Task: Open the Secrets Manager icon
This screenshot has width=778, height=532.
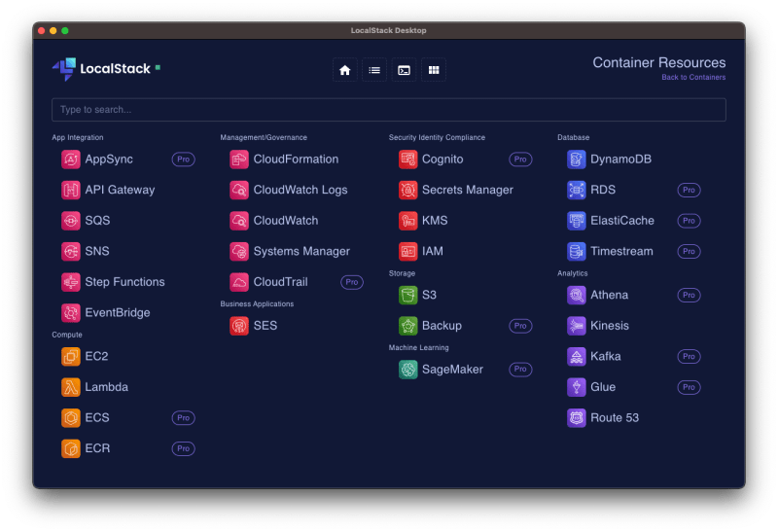Action: [407, 190]
